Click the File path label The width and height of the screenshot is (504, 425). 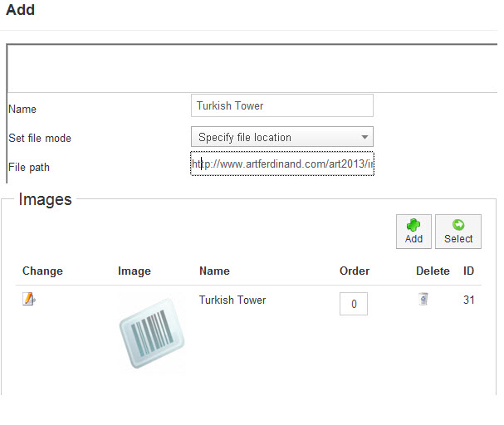point(29,167)
